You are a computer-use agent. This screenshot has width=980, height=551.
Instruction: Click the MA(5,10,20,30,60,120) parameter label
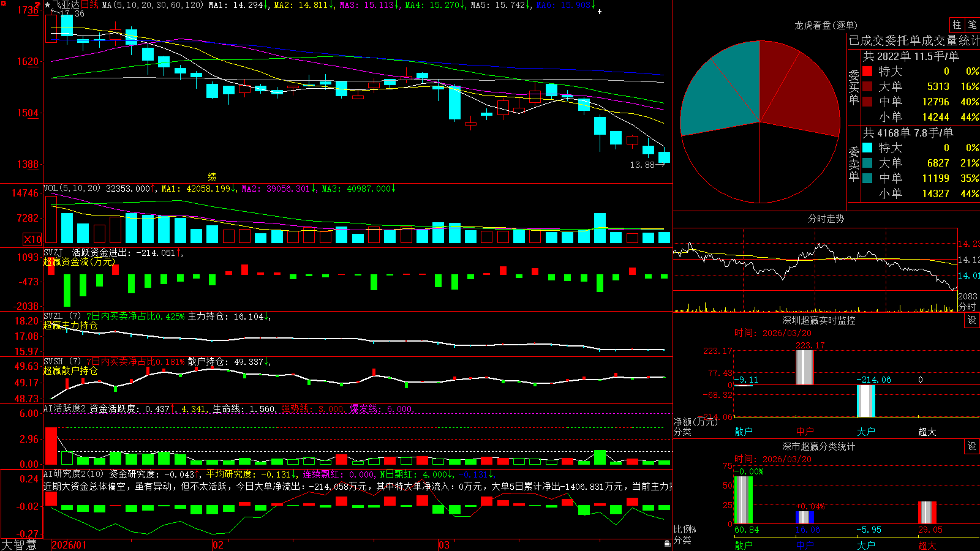click(153, 5)
